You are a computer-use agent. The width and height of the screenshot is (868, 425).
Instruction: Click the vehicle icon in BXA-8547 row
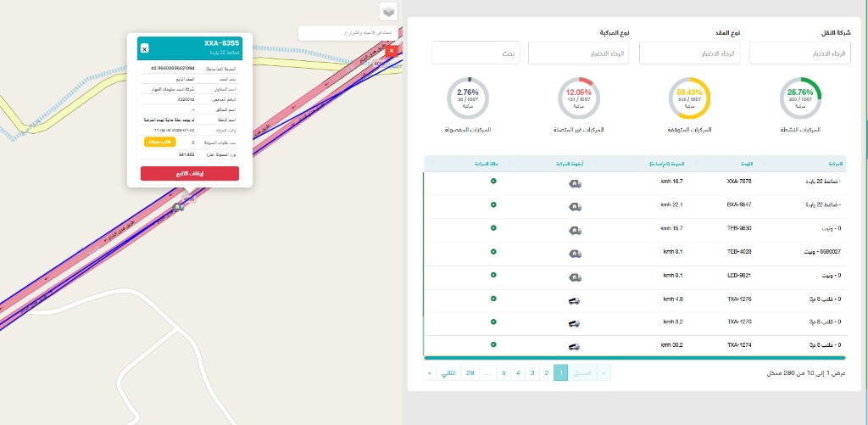(x=576, y=207)
